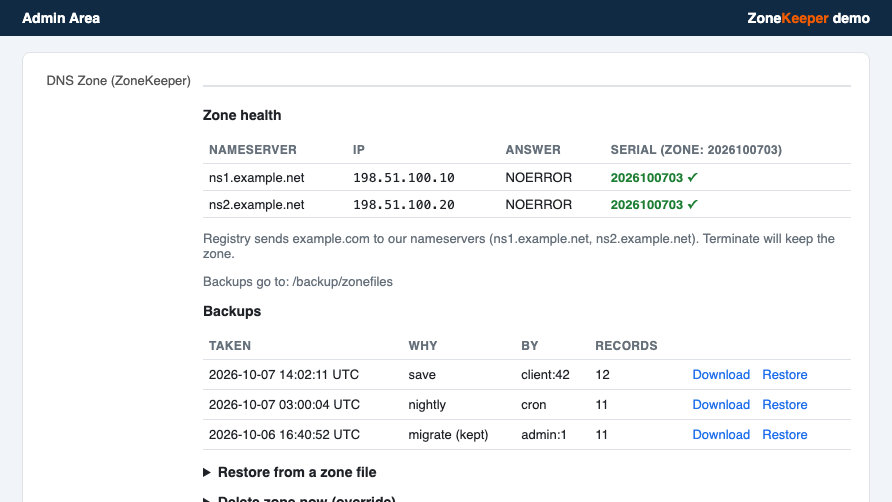Click the ns1 serial 2026100703

647,178
